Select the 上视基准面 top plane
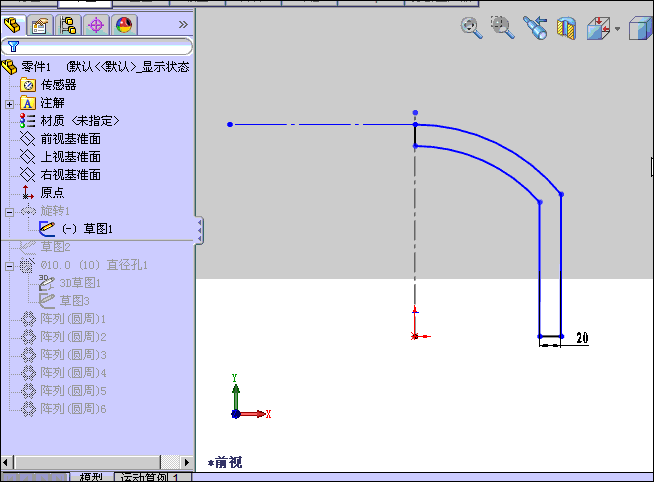The width and height of the screenshot is (654, 482). (70, 157)
